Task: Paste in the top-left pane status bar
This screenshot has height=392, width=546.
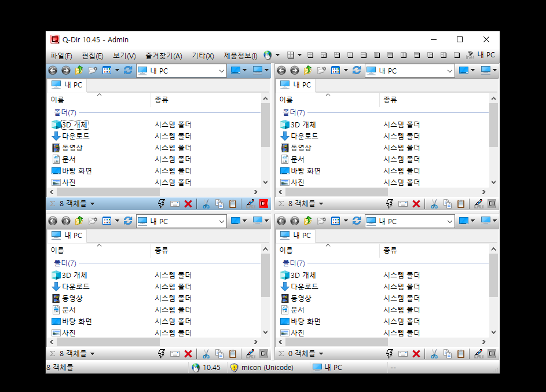Action: tap(233, 204)
